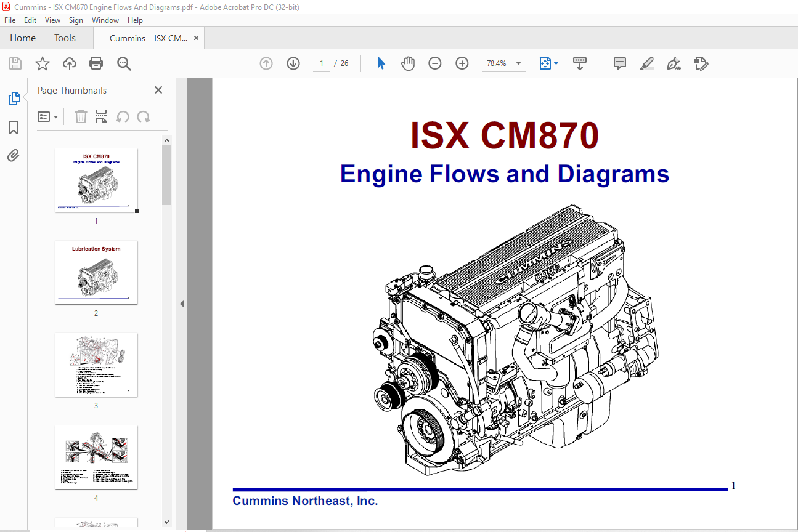The height and width of the screenshot is (532, 798).
Task: Open the Attachments paperclip panel
Action: tap(14, 155)
